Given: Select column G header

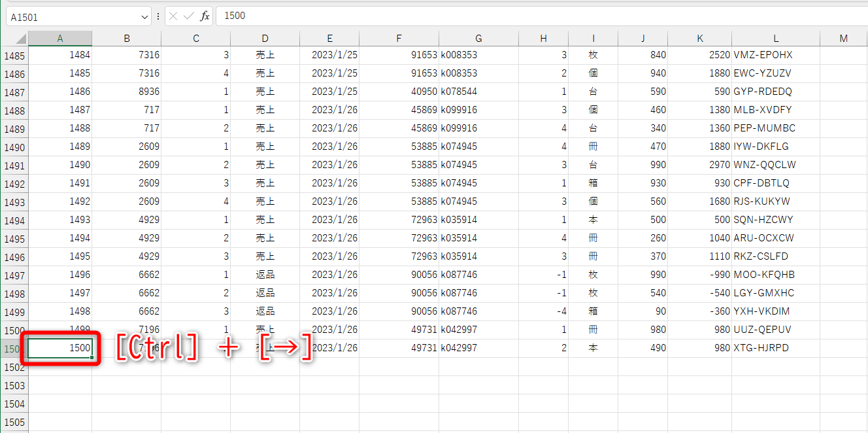Looking at the screenshot, I should pos(479,39).
